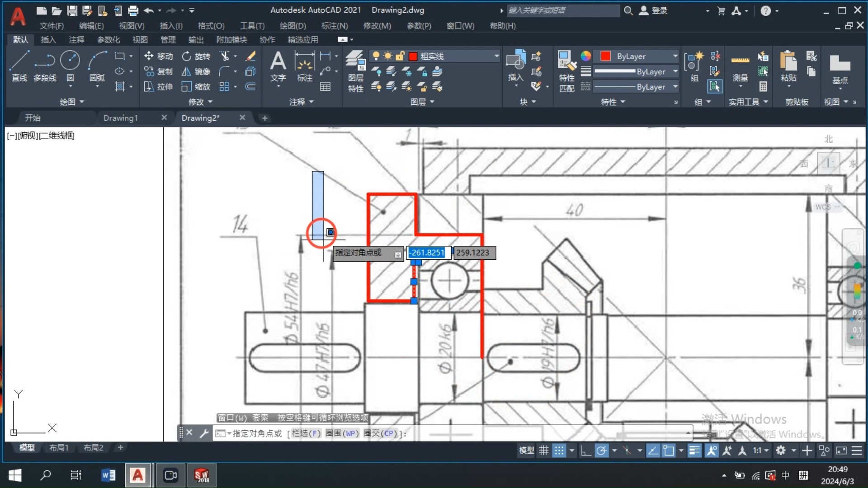Toggle isometric drafting in status bar
This screenshot has width=868, height=488.
point(627,450)
